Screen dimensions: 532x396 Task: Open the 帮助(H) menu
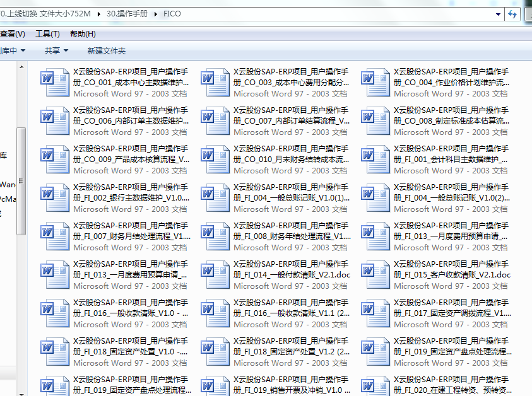click(x=83, y=34)
